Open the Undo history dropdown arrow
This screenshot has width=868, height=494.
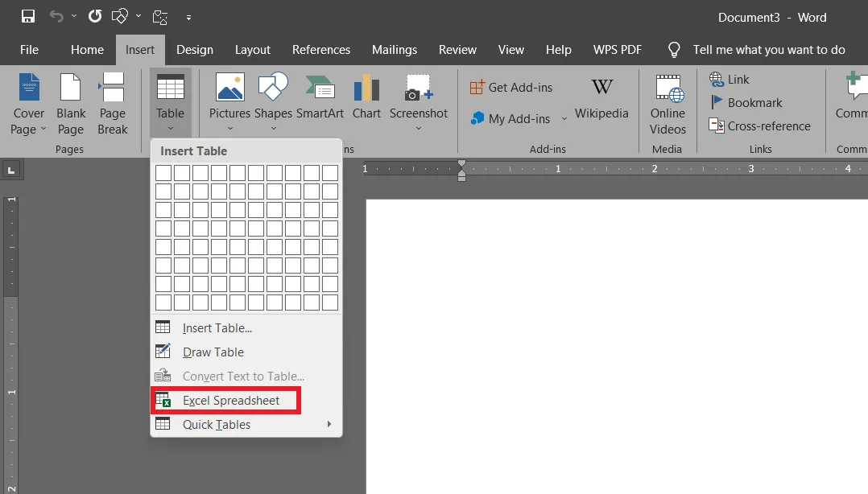74,17
